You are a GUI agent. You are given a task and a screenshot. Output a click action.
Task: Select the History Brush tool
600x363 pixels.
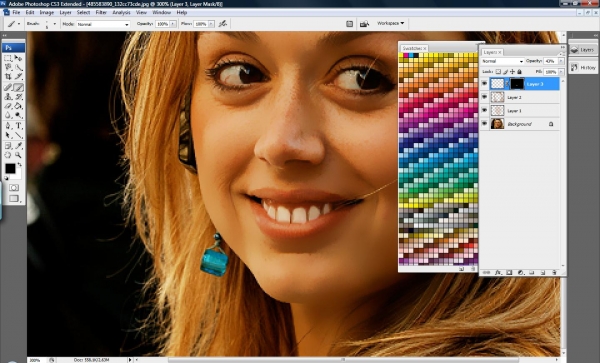pyautogui.click(x=18, y=97)
